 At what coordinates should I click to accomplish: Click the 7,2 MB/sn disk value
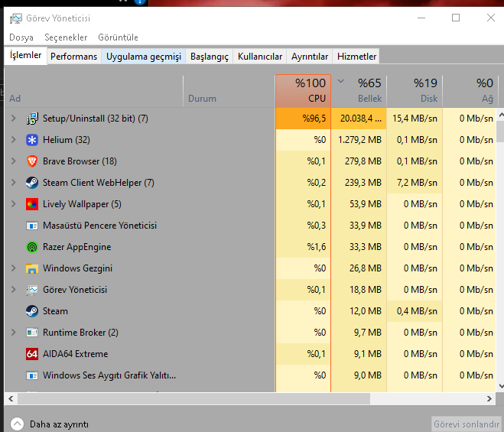point(415,183)
